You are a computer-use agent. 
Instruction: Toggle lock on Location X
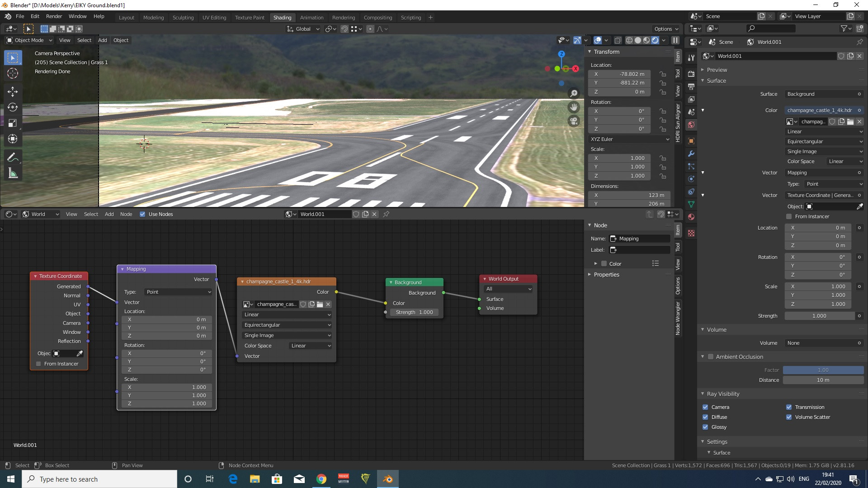click(663, 74)
